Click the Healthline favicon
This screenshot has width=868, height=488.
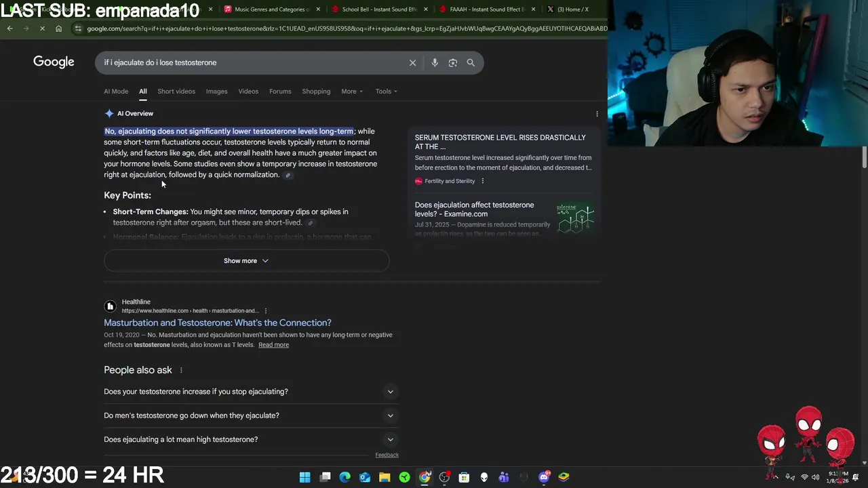[x=110, y=306]
